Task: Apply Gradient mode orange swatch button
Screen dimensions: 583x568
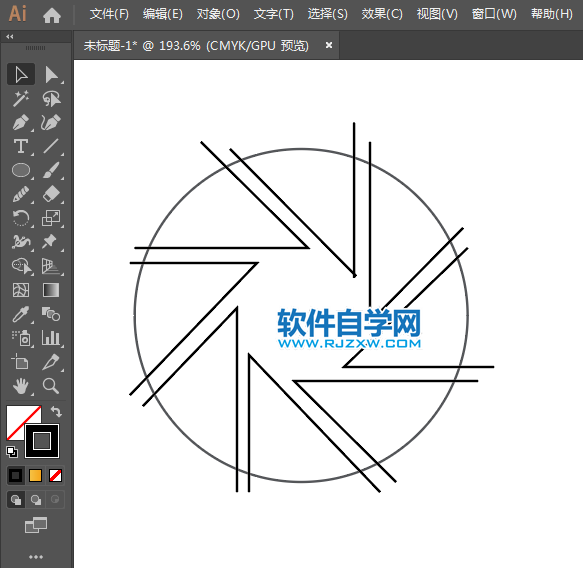Action: (x=35, y=475)
